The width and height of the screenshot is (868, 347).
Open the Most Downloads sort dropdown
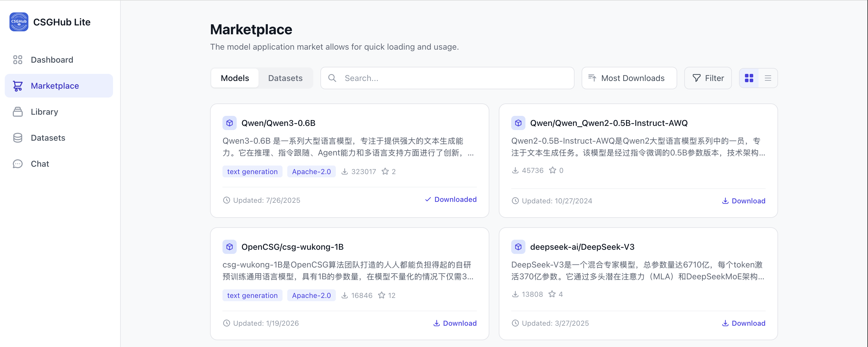click(x=629, y=78)
